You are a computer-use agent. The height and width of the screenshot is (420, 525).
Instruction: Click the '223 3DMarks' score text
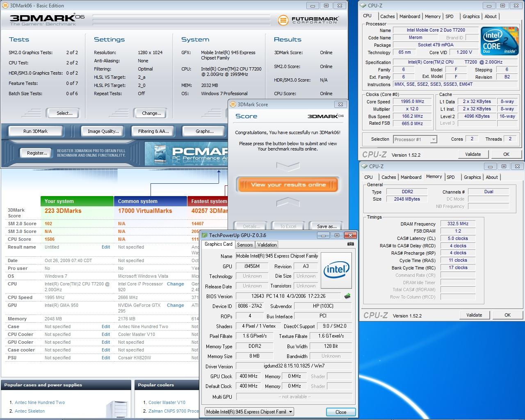point(63,211)
